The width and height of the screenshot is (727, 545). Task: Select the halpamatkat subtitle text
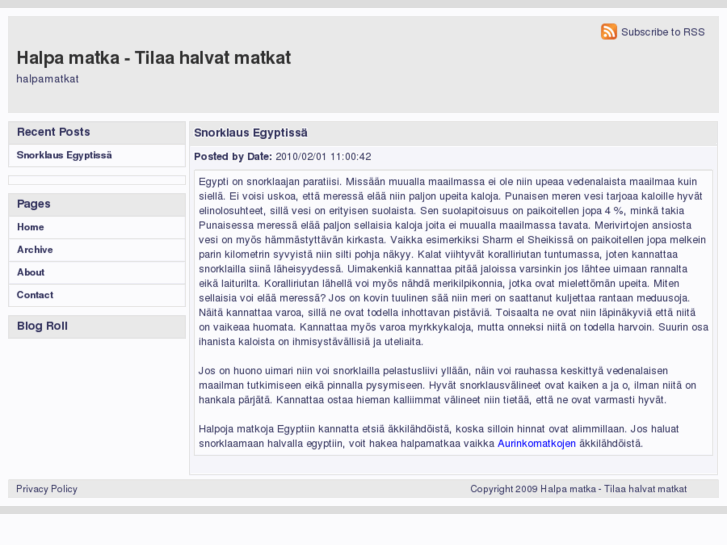point(48,79)
